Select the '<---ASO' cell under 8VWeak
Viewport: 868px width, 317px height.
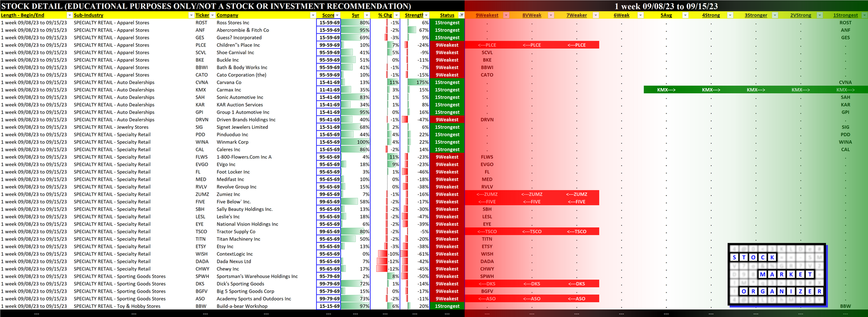tap(532, 299)
